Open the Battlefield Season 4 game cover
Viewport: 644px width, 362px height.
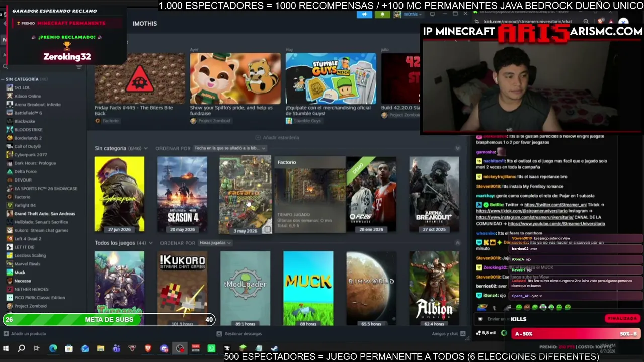(182, 195)
